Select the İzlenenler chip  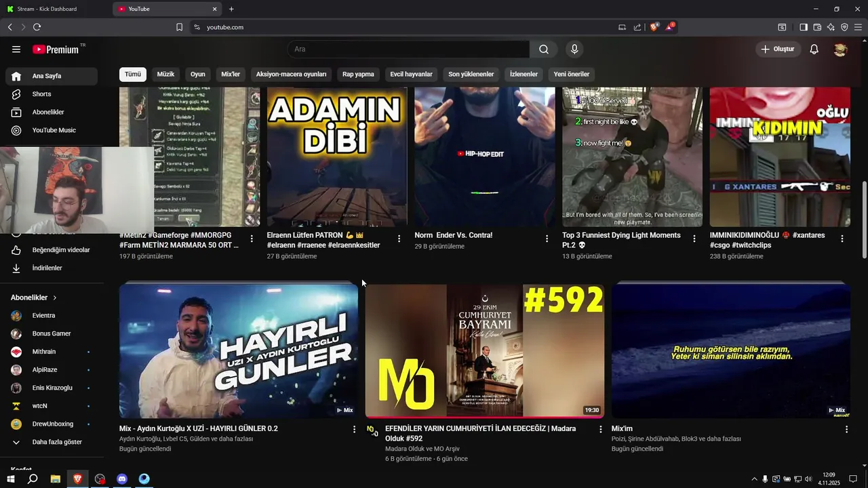click(x=524, y=74)
